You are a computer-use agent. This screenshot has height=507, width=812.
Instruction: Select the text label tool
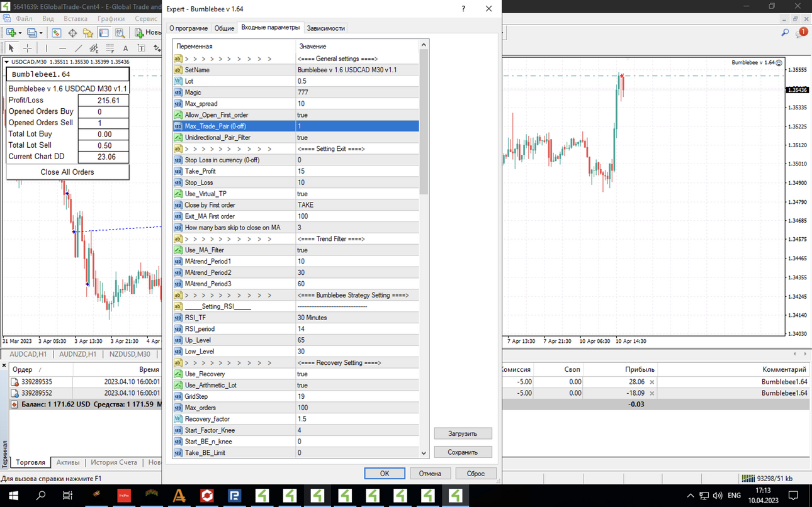click(141, 48)
